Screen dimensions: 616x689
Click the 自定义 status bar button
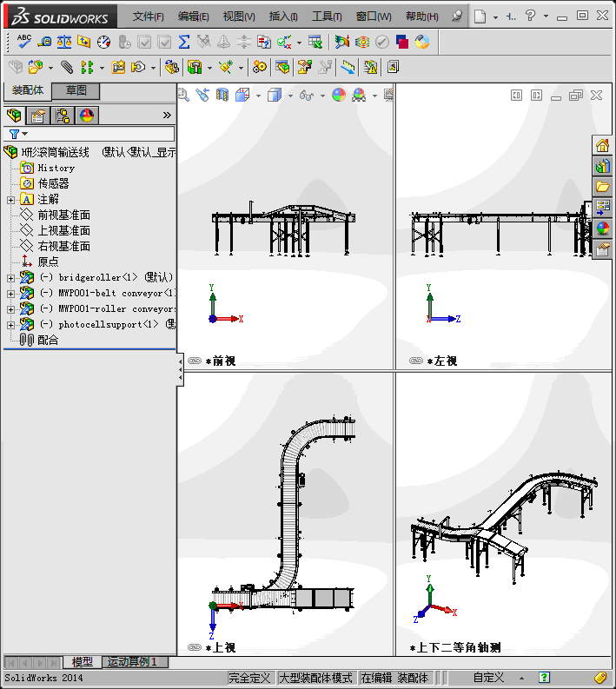tap(488, 678)
